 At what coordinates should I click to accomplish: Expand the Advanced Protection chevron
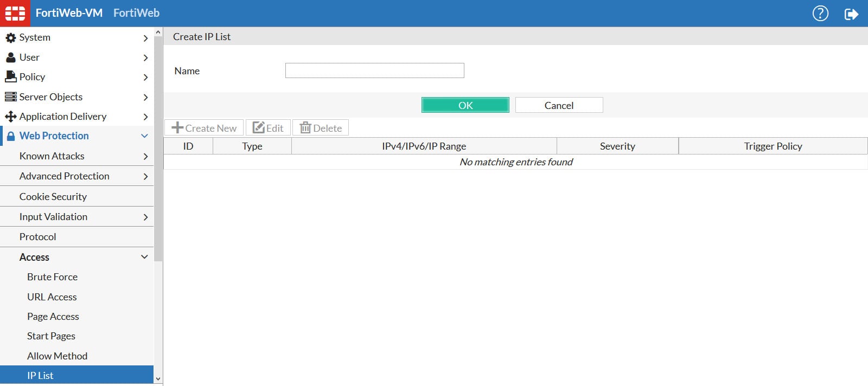click(x=145, y=176)
